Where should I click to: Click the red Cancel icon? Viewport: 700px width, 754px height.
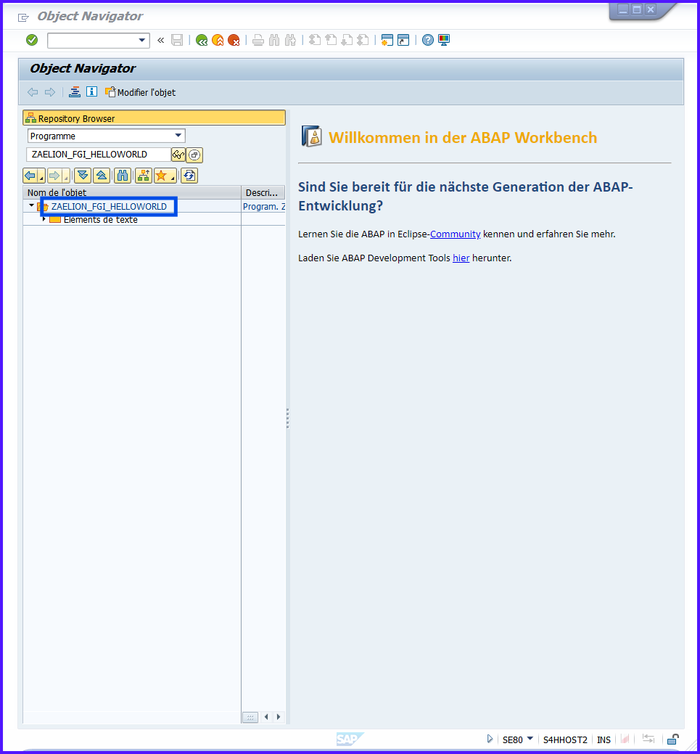tap(234, 41)
